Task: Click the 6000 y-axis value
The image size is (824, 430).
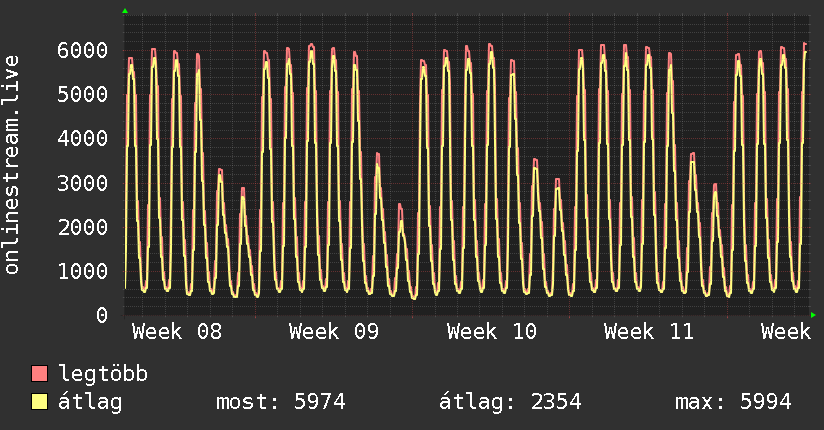Action: coord(83,50)
